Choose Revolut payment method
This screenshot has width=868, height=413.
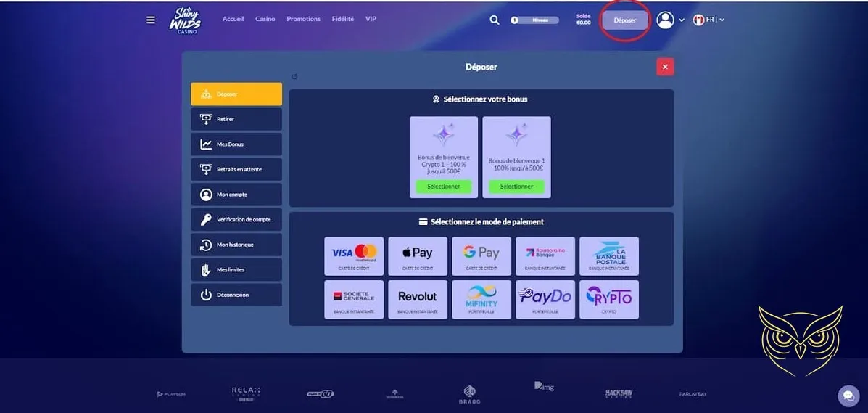point(418,299)
